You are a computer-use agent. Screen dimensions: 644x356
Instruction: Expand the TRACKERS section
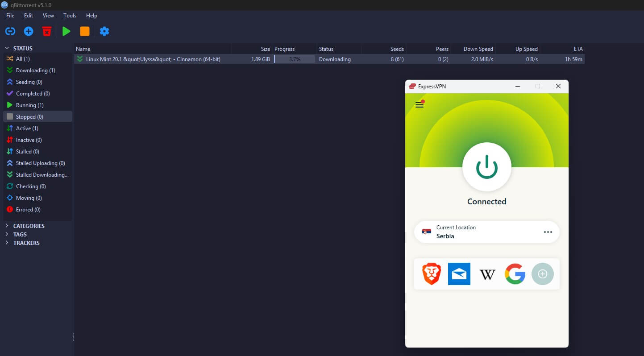(x=7, y=243)
